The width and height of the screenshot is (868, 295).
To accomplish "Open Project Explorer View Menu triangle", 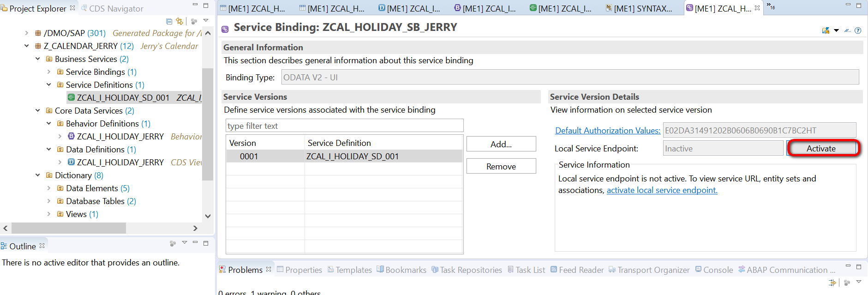I will (x=206, y=21).
